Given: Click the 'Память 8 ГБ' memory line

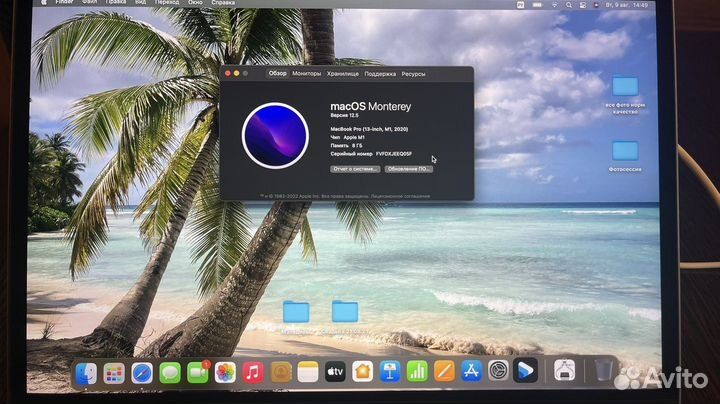Looking at the screenshot, I should [x=346, y=146].
